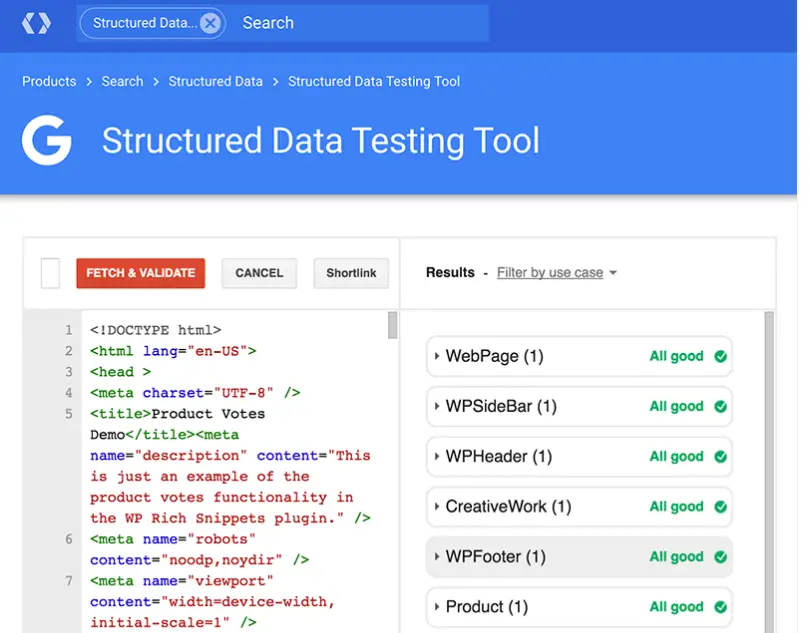
Task: Click WPHeader All good status text
Action: pos(676,456)
